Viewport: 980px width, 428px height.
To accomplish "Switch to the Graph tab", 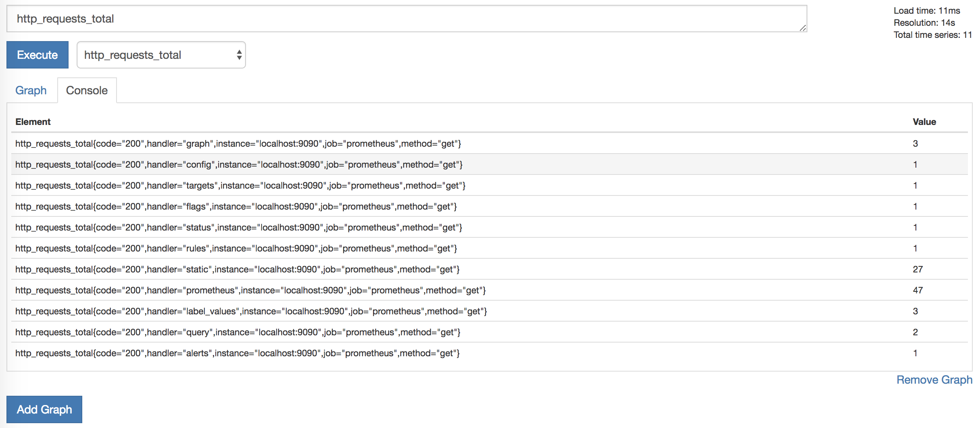I will tap(31, 90).
